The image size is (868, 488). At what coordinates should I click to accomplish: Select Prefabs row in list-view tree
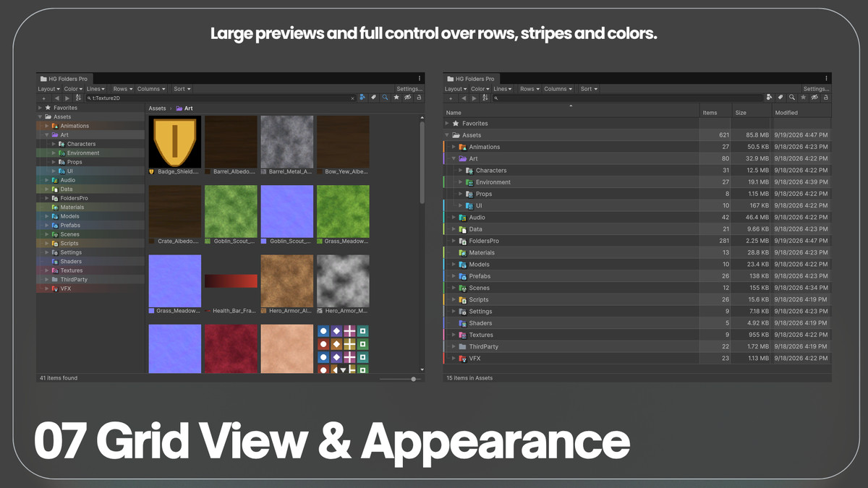click(637, 276)
